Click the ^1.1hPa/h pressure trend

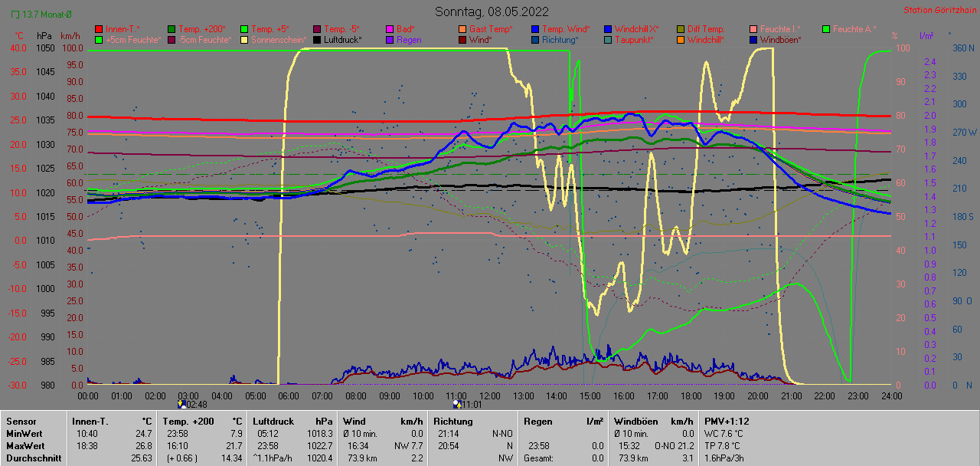[273, 458]
